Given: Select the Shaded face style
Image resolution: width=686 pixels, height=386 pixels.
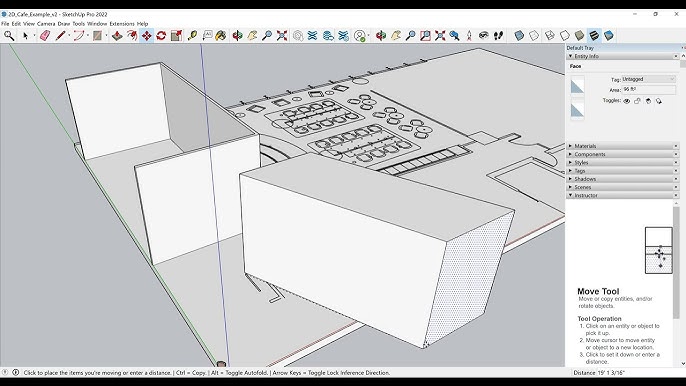Looking at the screenshot, I should pyautogui.click(x=579, y=35).
